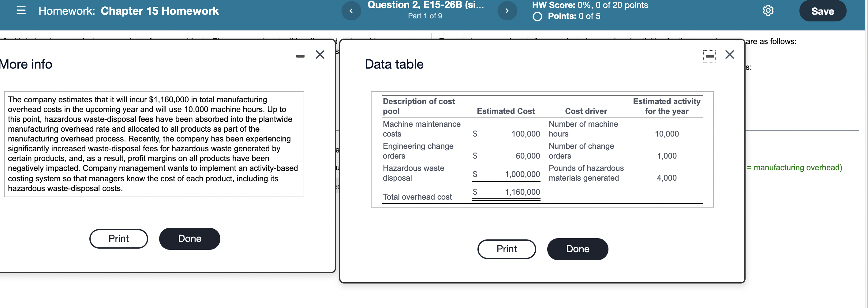Screen dimensions: 868x308
Task: Click Done in the More info dialog
Action: coord(190,239)
